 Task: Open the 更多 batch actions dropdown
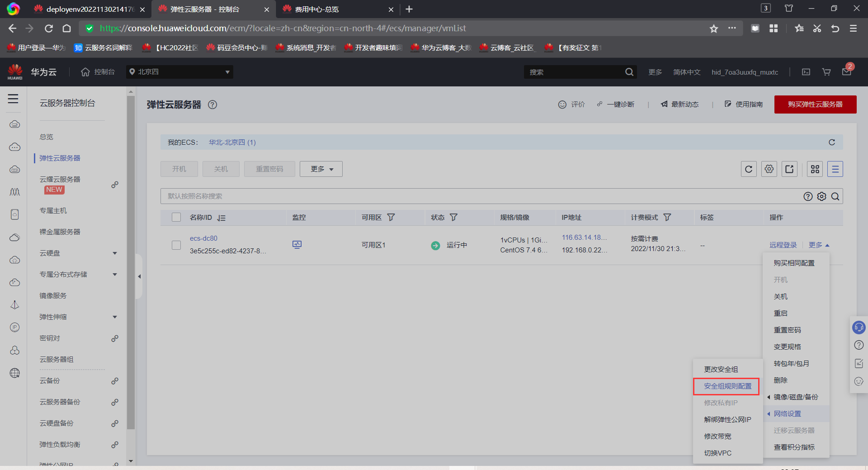tap(321, 169)
